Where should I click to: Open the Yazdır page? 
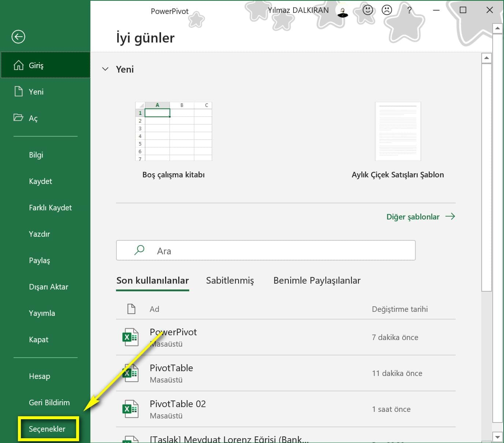pyautogui.click(x=39, y=234)
